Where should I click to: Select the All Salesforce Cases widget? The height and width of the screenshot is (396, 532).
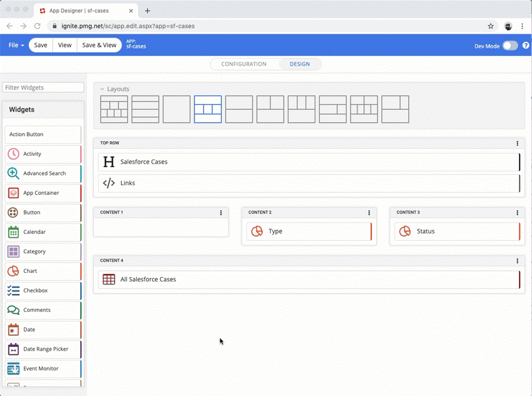[x=309, y=280]
